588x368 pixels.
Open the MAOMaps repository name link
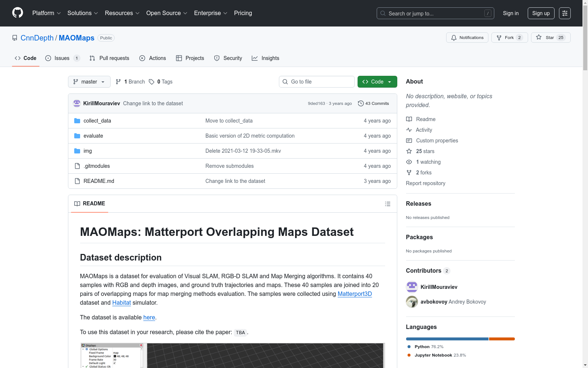coord(76,38)
